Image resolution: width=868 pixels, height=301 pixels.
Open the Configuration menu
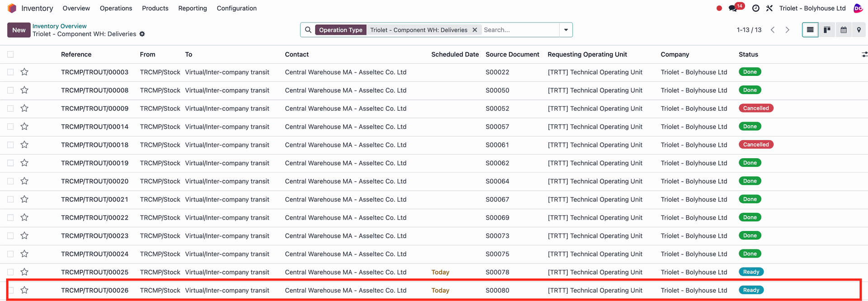[236, 8]
